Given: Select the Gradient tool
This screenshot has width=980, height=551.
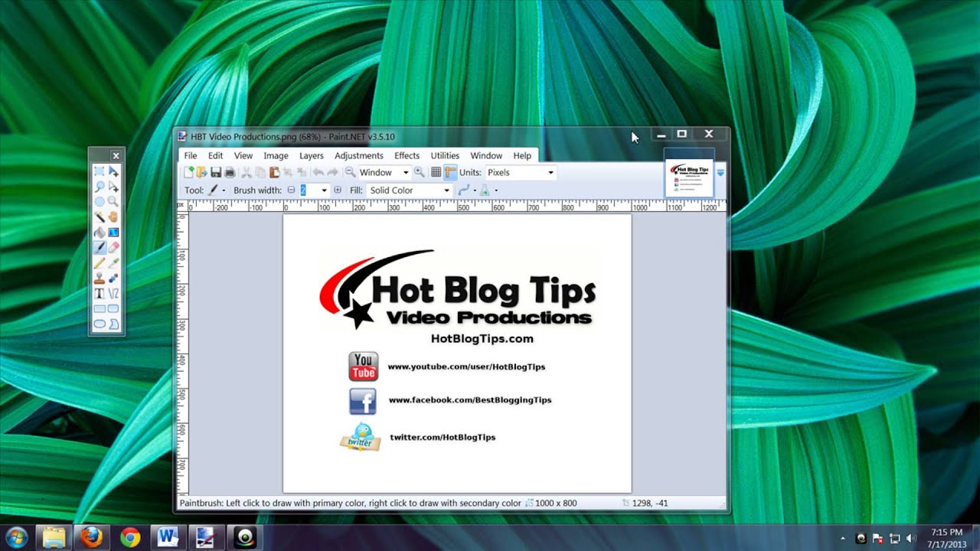Looking at the screenshot, I should [113, 233].
